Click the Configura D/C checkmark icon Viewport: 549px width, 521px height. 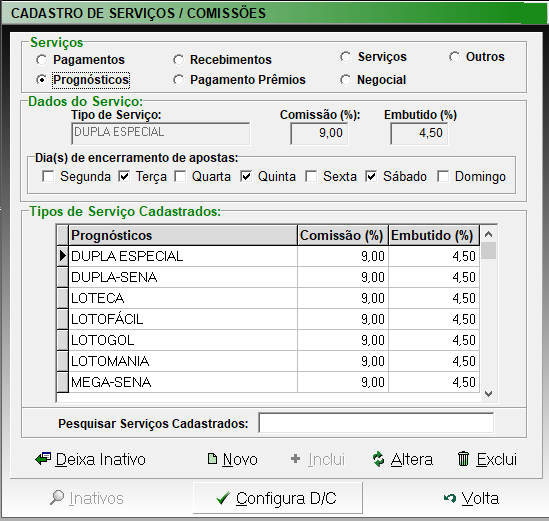(x=223, y=498)
